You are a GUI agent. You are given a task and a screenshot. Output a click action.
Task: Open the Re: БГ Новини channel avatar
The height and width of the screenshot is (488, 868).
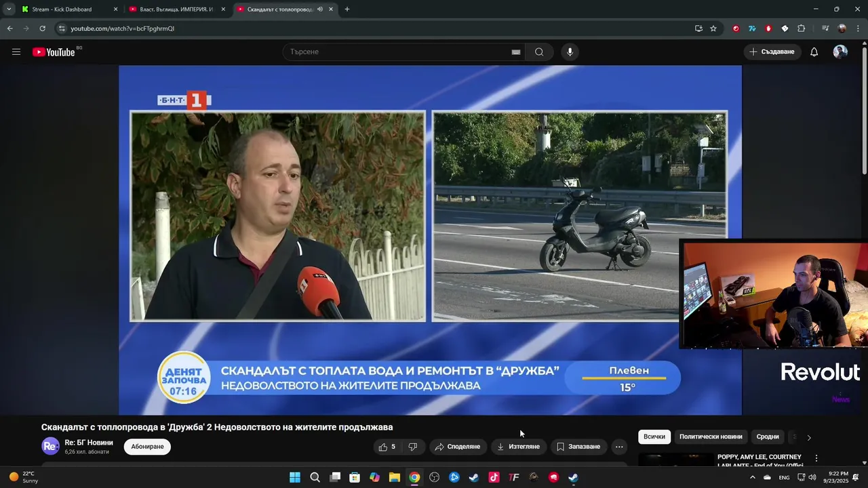51,446
